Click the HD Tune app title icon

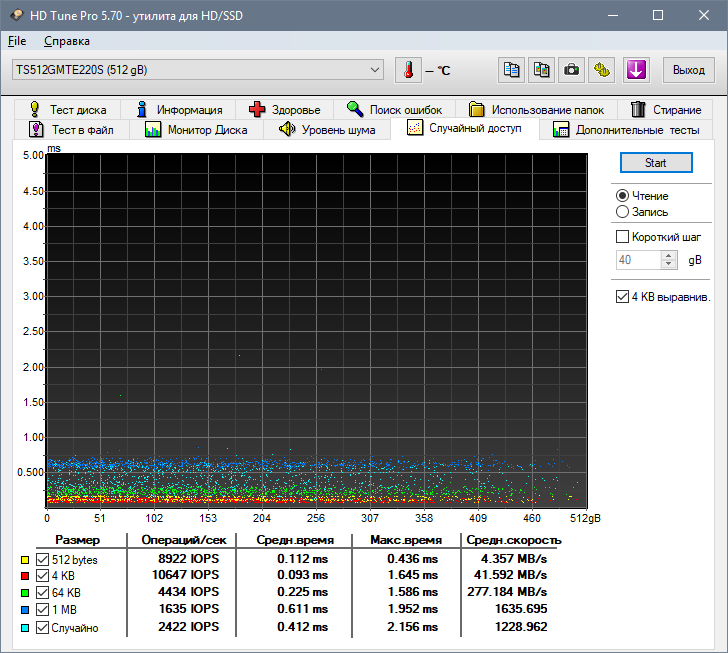(17, 15)
